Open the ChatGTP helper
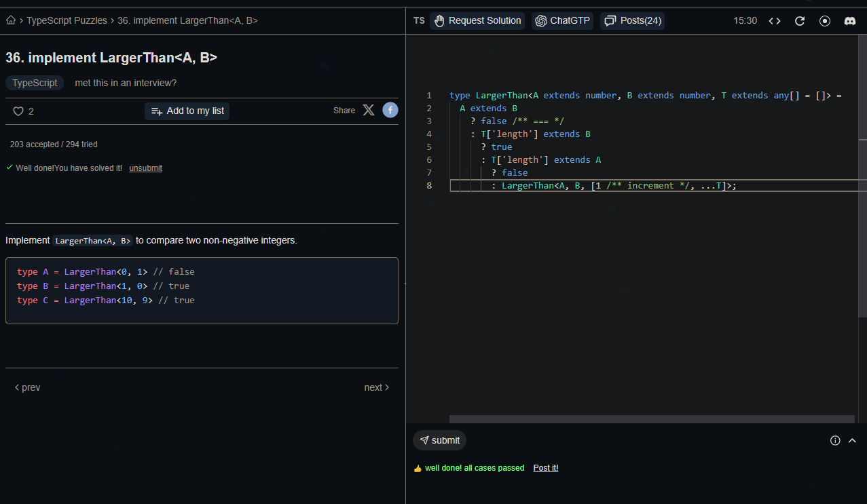The image size is (867, 504). point(562,20)
